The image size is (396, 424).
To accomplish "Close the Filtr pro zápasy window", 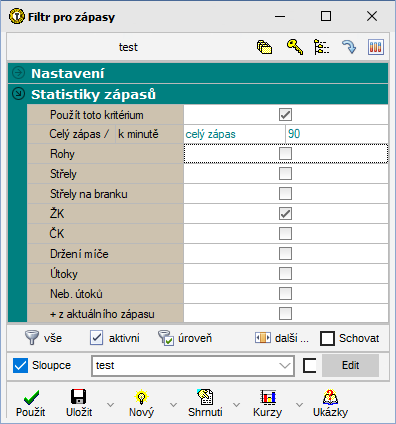I will click(x=372, y=16).
